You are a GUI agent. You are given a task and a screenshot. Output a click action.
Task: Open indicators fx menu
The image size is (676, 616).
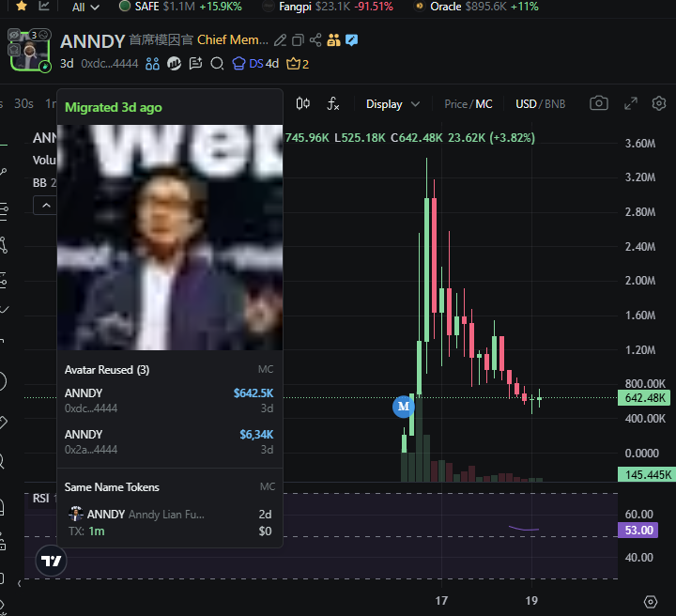click(332, 104)
